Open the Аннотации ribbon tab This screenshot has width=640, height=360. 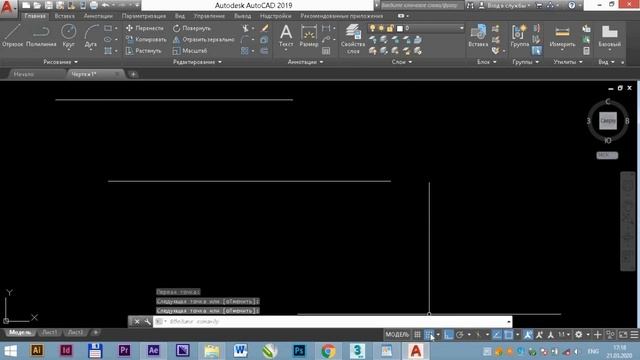(x=98, y=16)
